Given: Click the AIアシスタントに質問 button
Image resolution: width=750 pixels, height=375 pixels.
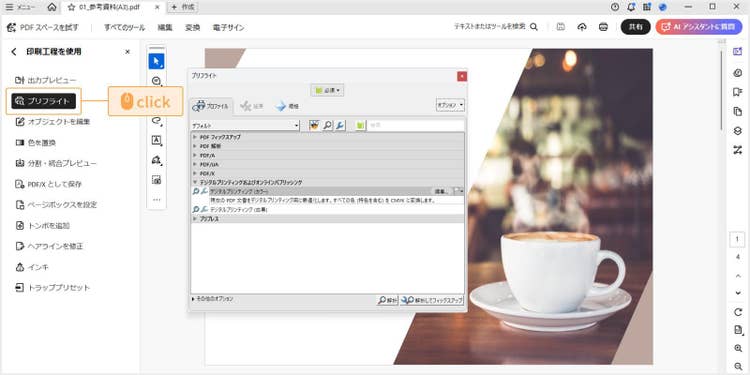Looking at the screenshot, I should click(698, 27).
